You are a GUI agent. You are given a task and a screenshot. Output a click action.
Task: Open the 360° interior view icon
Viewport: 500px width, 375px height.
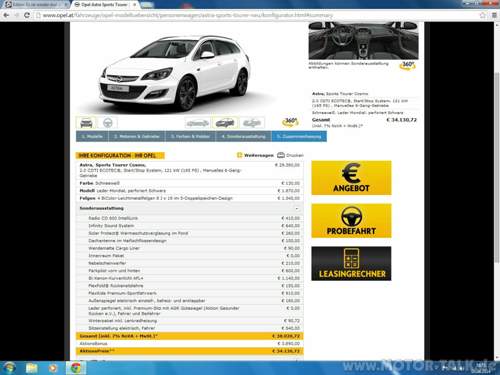pyautogui.click(x=407, y=65)
